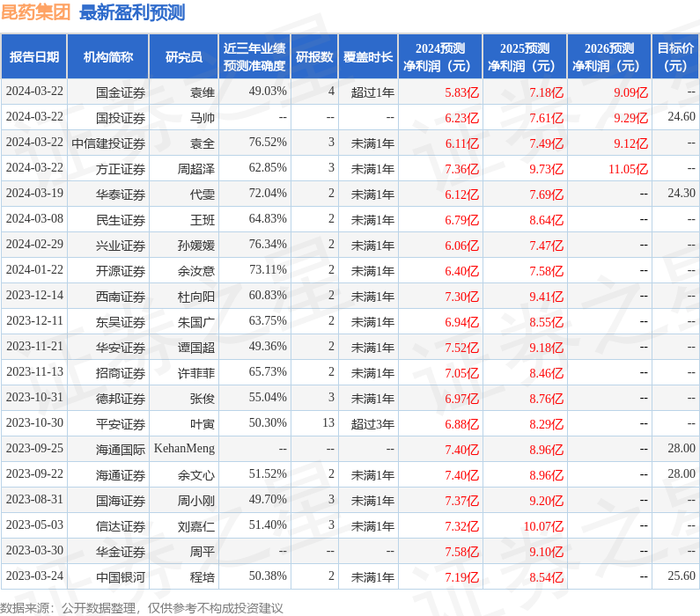Image resolution: width=700 pixels, height=616 pixels.
Task: Click researcher name 刘嘉仁
Action: click(x=196, y=525)
